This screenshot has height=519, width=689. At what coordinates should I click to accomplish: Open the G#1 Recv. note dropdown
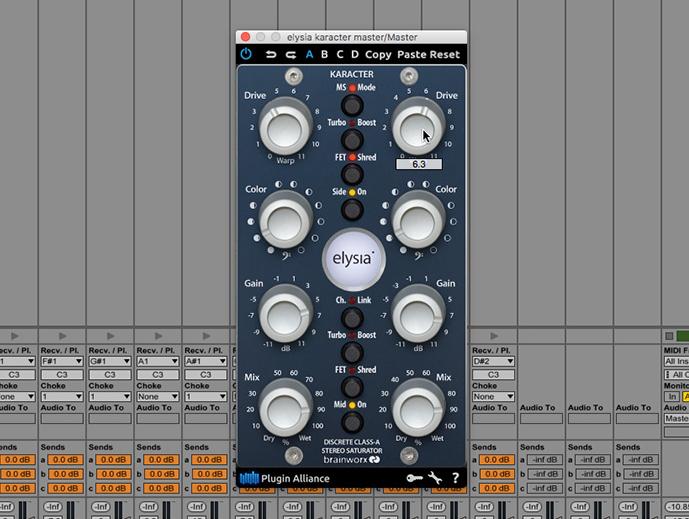coord(108,363)
